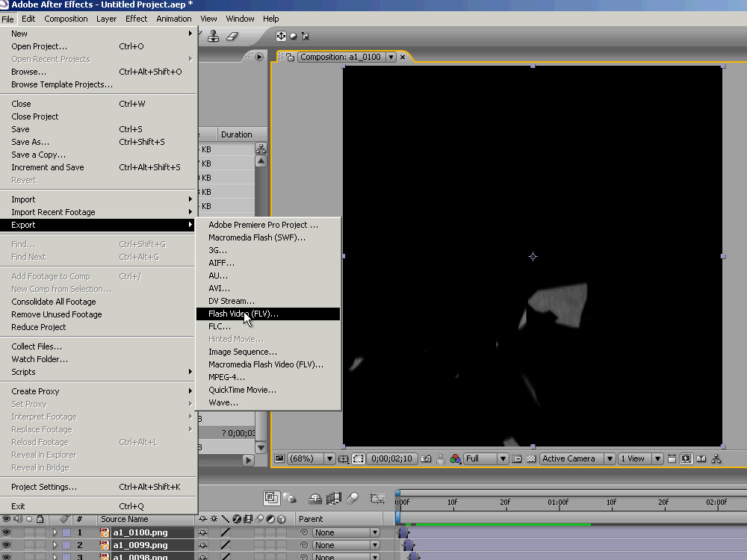The image size is (747, 560).
Task: Click Project Settings... in the File menu
Action: pyautogui.click(x=98, y=487)
